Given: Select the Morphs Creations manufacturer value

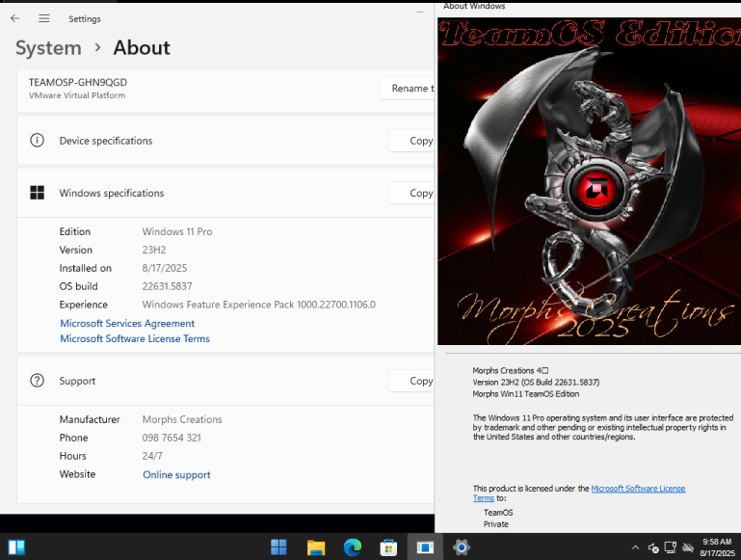Looking at the screenshot, I should [182, 419].
